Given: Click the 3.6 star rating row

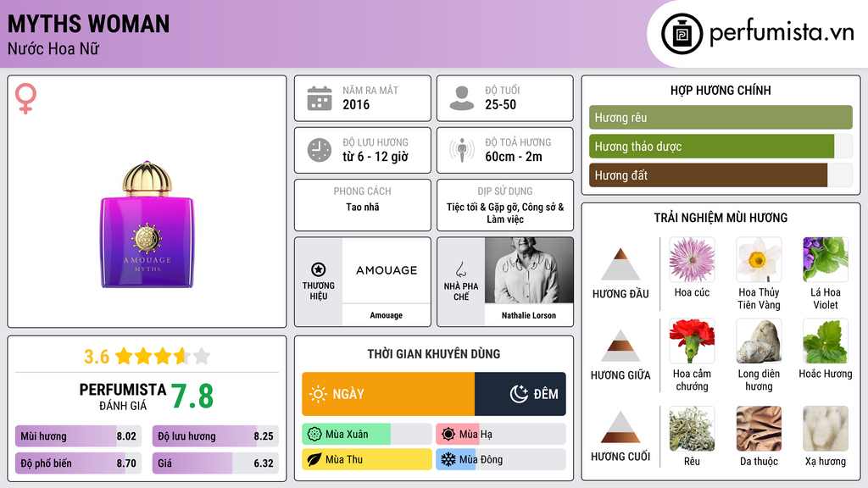Looking at the screenshot, I should (147, 357).
